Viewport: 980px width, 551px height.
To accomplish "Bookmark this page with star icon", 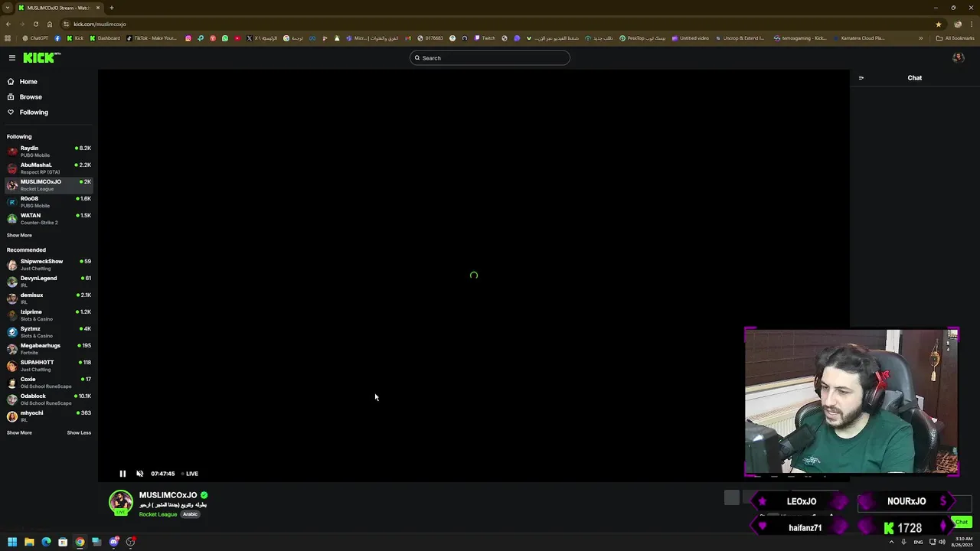I will tap(939, 24).
